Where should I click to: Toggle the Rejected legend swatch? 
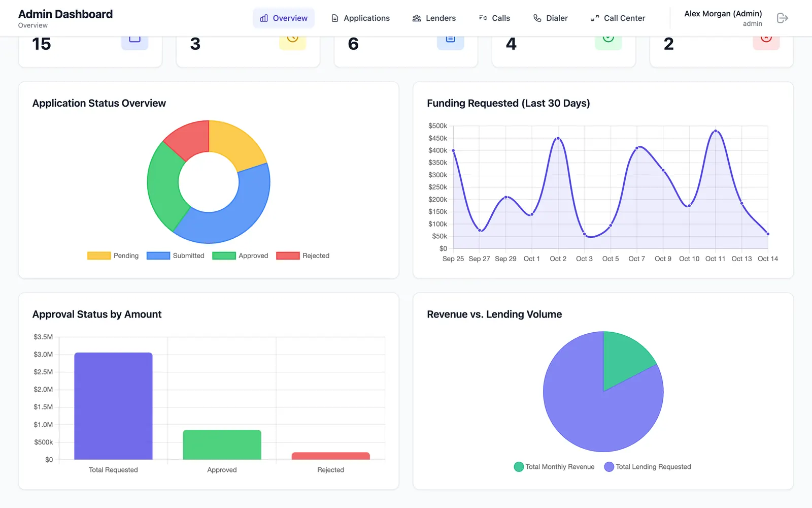coord(288,256)
